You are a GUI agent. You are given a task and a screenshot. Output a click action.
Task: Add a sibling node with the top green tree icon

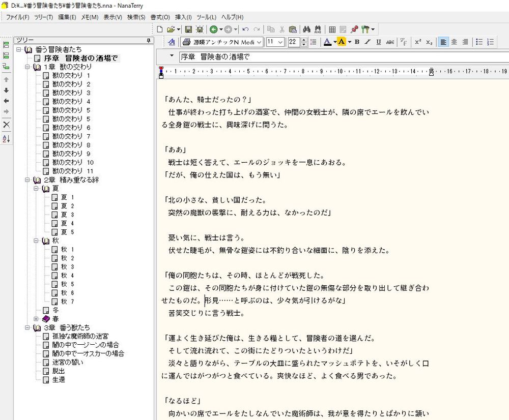click(x=6, y=45)
